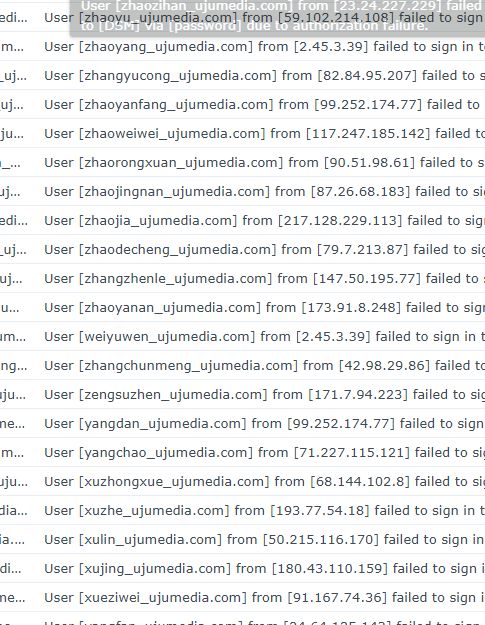Select log entry from IP 117.247.185.142
485x625 pixels.
coord(242,134)
